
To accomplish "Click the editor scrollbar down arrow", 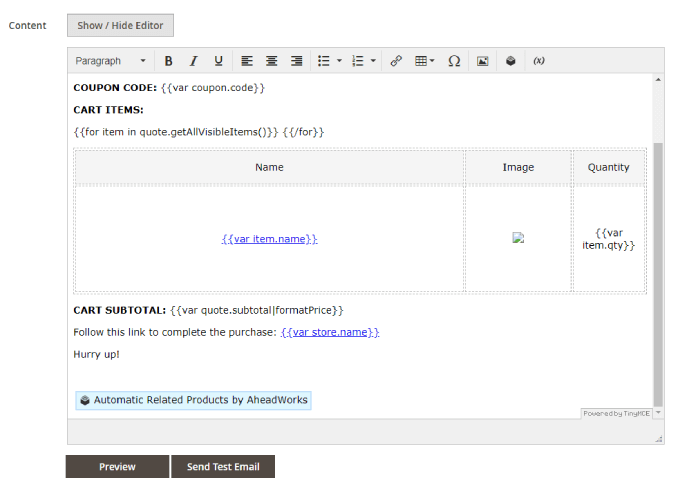I will (x=658, y=412).
